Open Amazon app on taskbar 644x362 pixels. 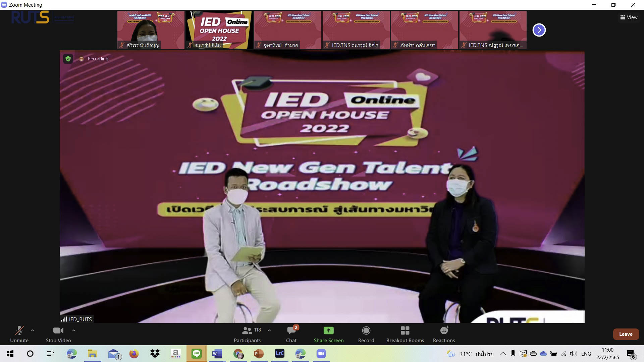(175, 354)
